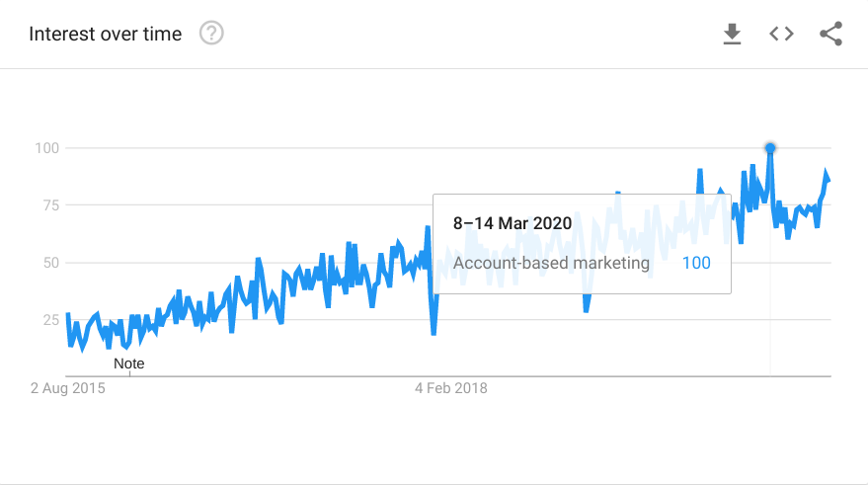Click the highlighted peak data point
This screenshot has width=868, height=485.
click(770, 148)
